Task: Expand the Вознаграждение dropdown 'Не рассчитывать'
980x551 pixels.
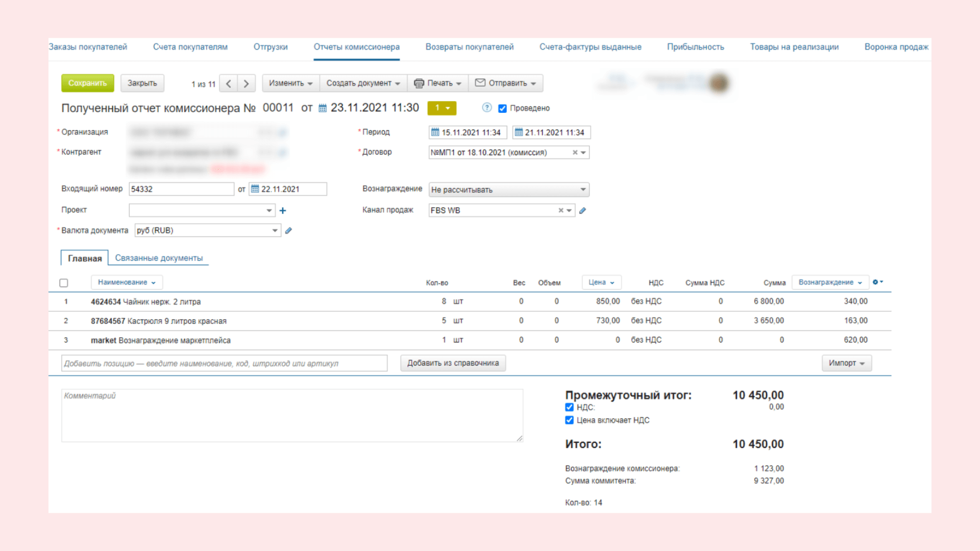Action: tap(509, 190)
